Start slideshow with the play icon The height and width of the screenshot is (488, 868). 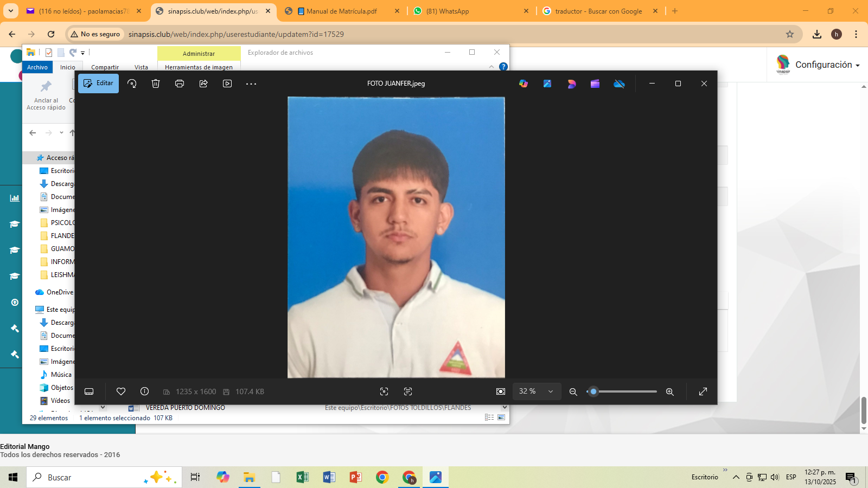pos(227,84)
